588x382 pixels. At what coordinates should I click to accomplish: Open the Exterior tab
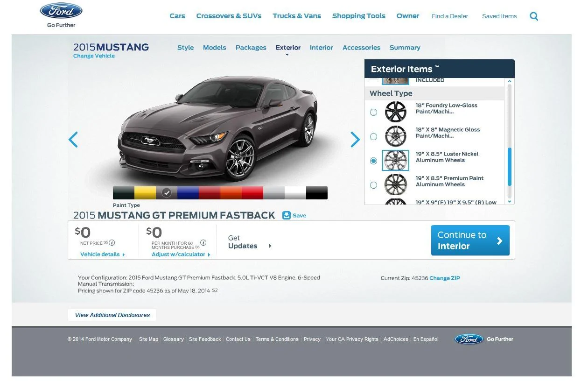(288, 48)
